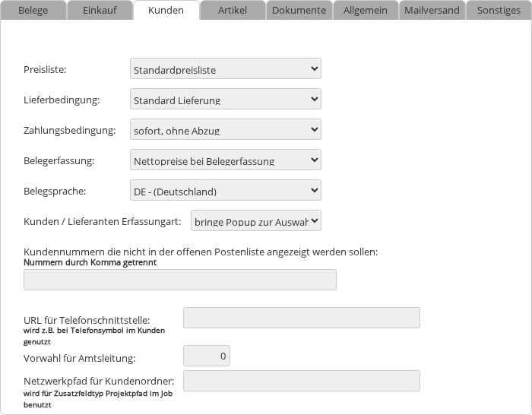Open the Belegerfassung dropdown

226,160
